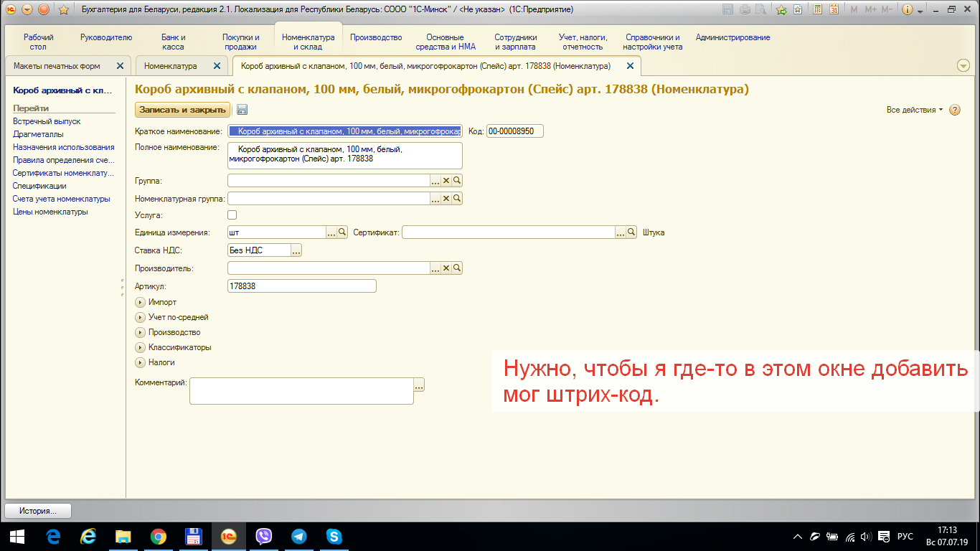Viewport: 980px width, 551px height.
Task: Expand the Импорт section
Action: (141, 303)
